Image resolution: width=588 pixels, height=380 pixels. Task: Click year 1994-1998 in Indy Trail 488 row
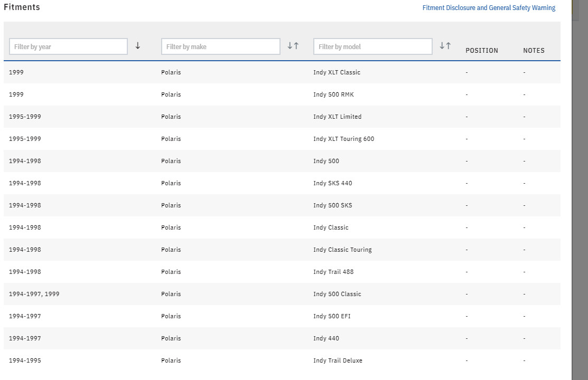[25, 272]
